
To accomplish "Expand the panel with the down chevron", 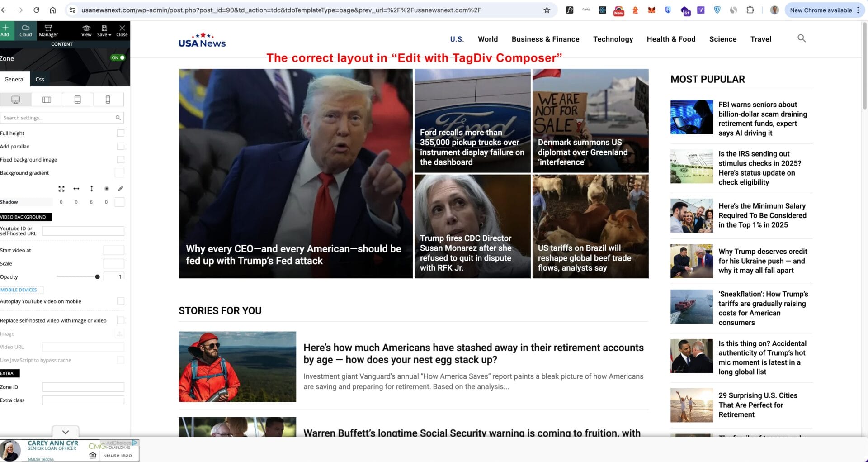I will [66, 432].
